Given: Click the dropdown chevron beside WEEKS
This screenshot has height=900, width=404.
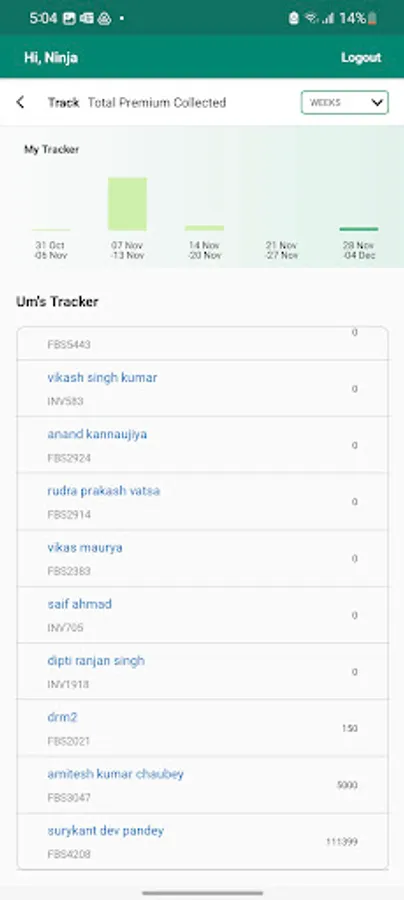Looking at the screenshot, I should point(376,103).
